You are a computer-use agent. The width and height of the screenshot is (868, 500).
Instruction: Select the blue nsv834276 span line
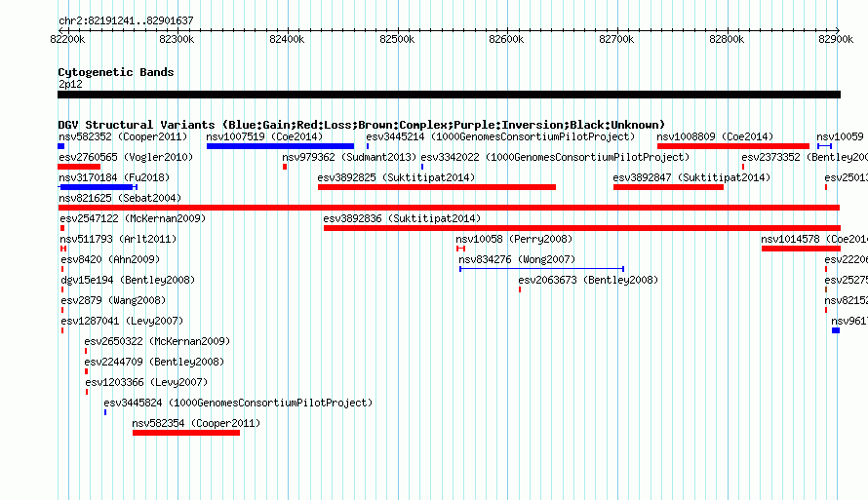click(x=542, y=269)
